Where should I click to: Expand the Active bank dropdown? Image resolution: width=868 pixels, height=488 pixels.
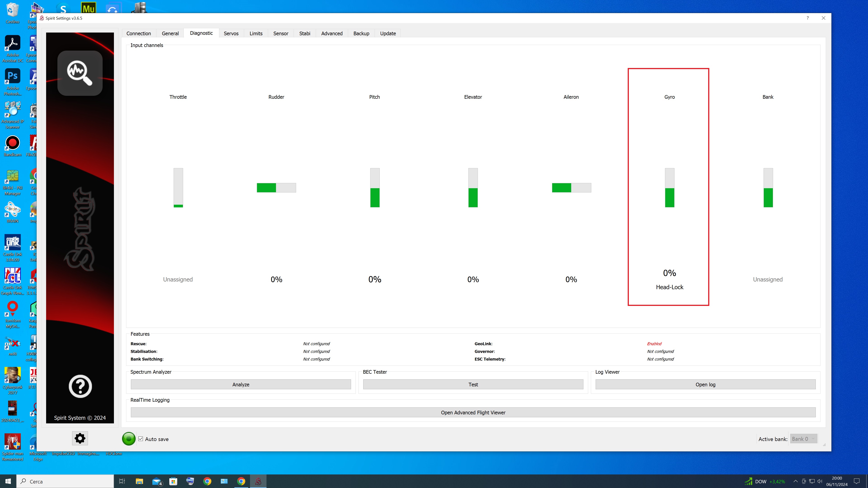(x=803, y=439)
